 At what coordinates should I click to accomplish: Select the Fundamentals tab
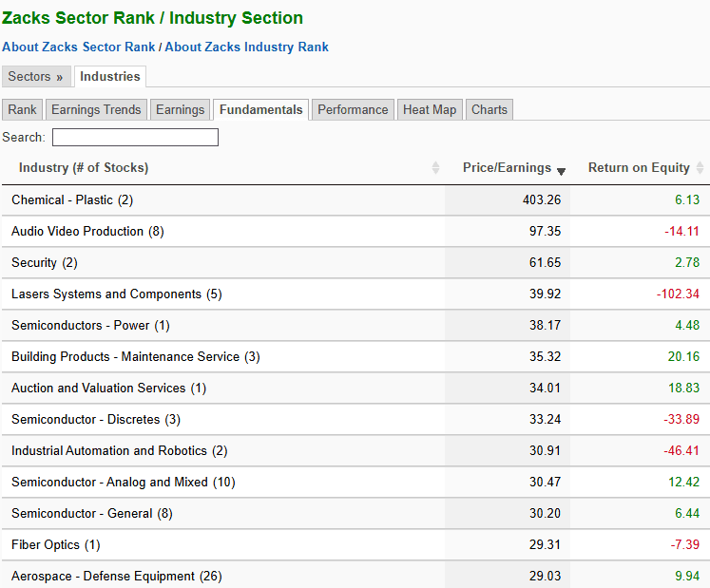click(x=260, y=109)
